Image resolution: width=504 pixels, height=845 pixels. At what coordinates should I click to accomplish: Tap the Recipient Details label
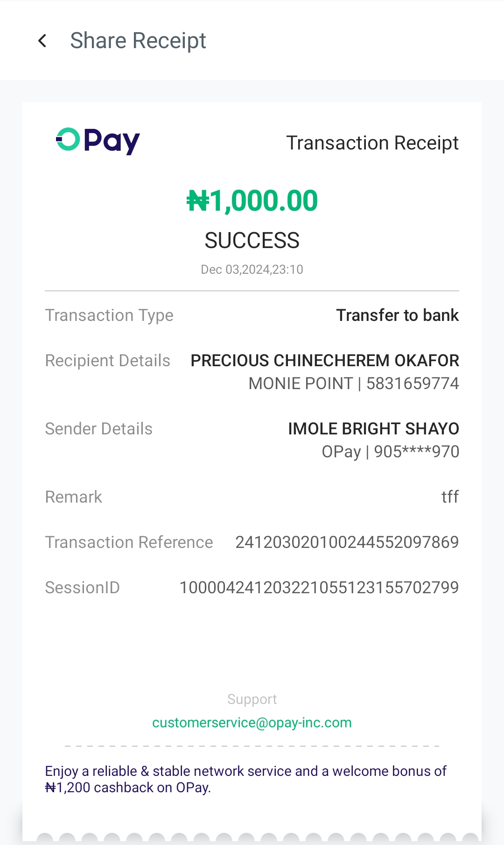click(x=107, y=361)
